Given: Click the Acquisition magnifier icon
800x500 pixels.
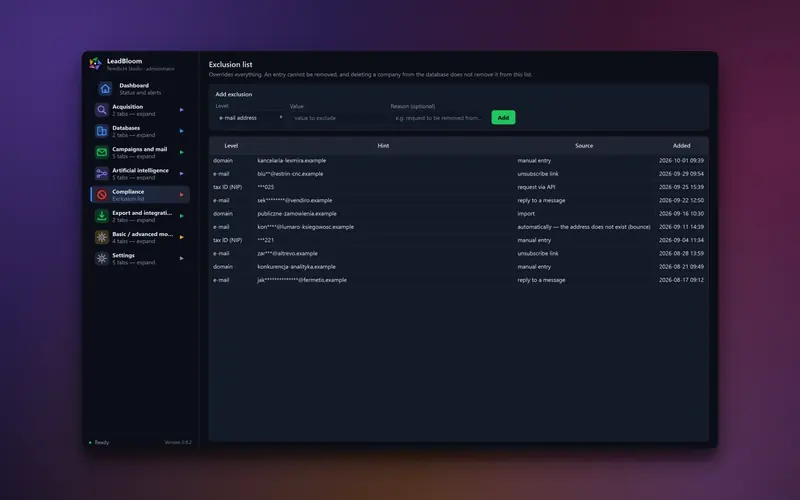Looking at the screenshot, I should (x=102, y=110).
